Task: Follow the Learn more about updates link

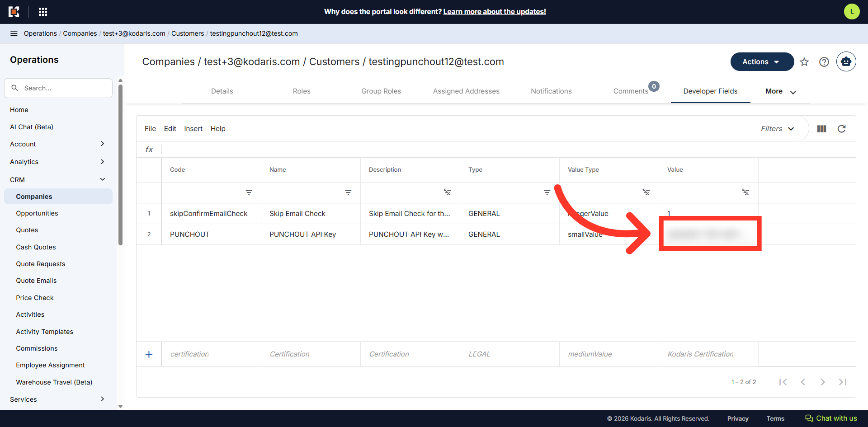Action: (495, 12)
